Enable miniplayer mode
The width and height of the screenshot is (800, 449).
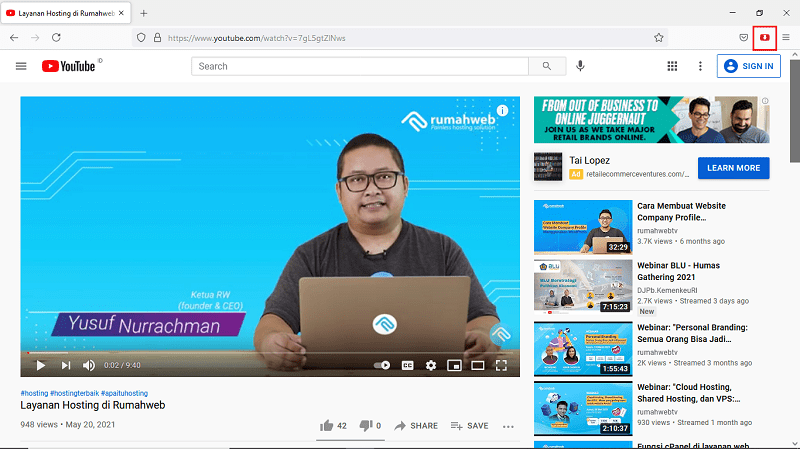pyautogui.click(x=454, y=365)
